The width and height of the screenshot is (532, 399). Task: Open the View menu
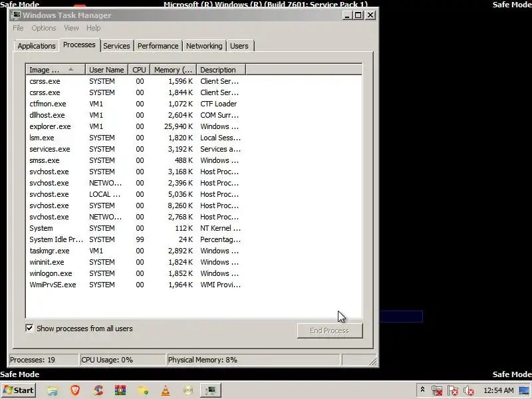[x=71, y=28]
